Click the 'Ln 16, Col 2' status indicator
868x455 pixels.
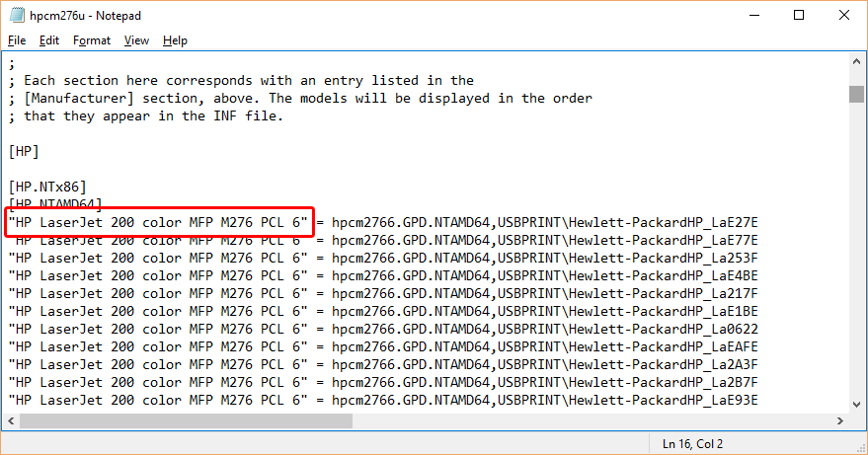(692, 444)
